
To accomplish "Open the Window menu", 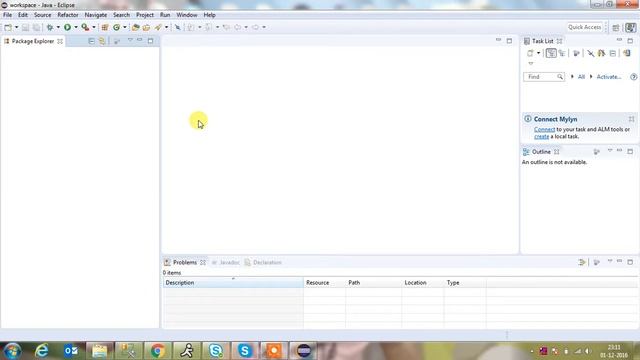I will [187, 15].
